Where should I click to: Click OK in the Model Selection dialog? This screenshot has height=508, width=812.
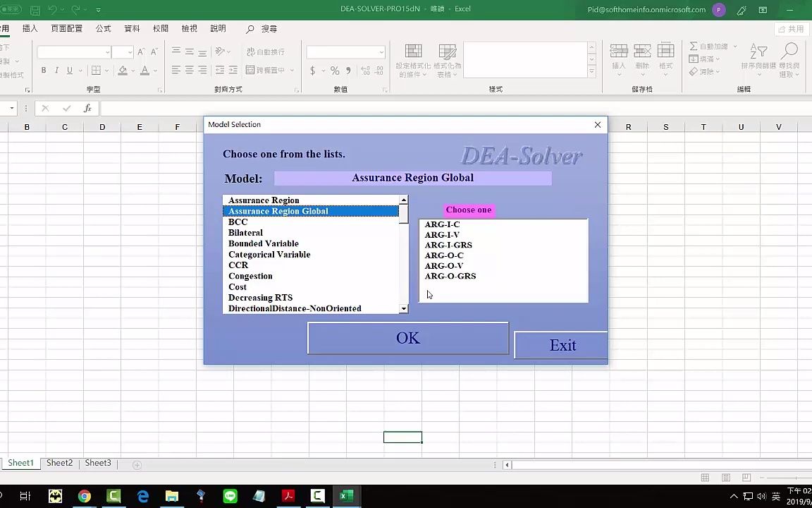(407, 338)
